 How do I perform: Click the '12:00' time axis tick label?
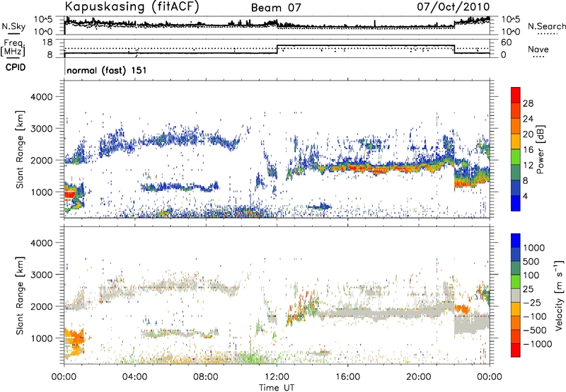pyautogui.click(x=277, y=377)
